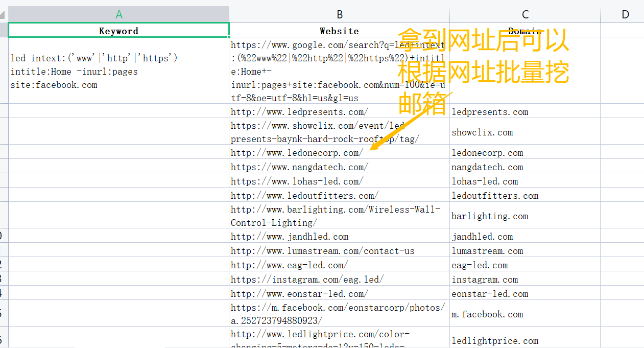The image size is (644, 348).
Task: Select domain cell ledonecorp.com
Action: coord(525,152)
